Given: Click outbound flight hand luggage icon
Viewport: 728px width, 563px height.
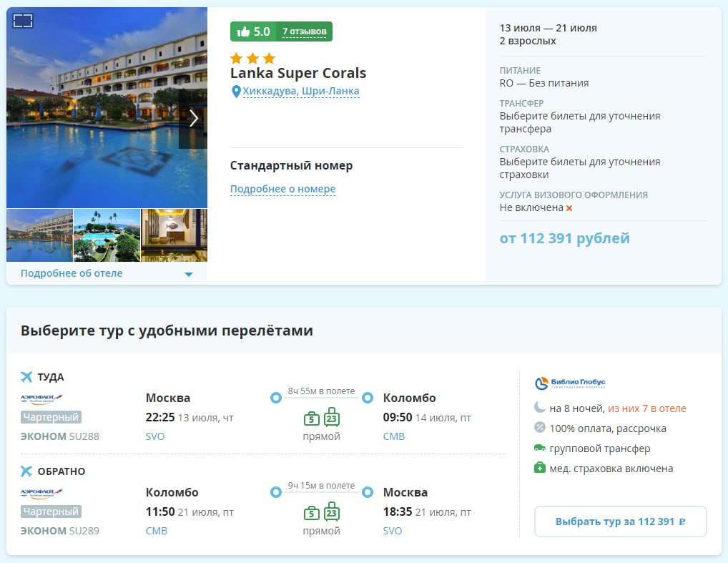Looking at the screenshot, I should pyautogui.click(x=311, y=418).
